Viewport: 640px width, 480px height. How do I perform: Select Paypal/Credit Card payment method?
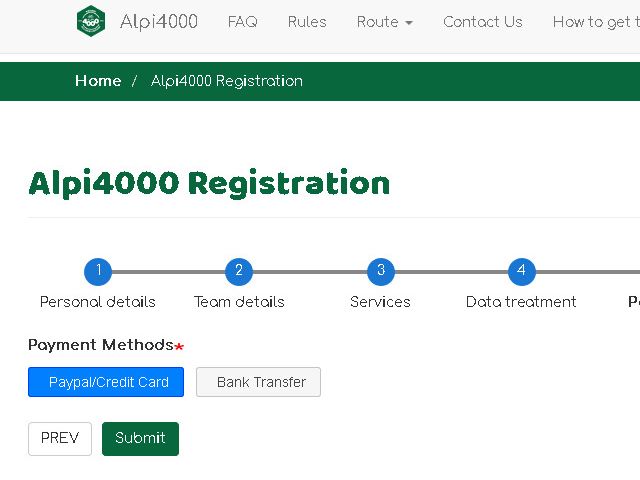[x=106, y=382]
